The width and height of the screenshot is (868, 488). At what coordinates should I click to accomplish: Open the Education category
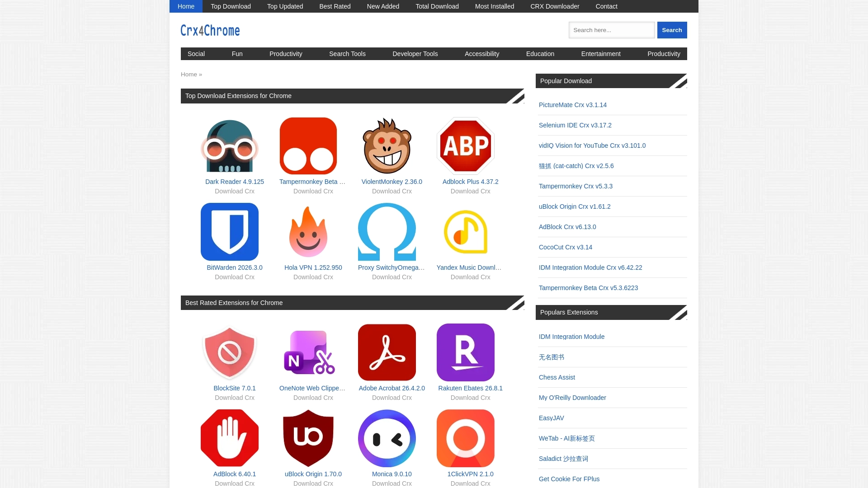540,54
